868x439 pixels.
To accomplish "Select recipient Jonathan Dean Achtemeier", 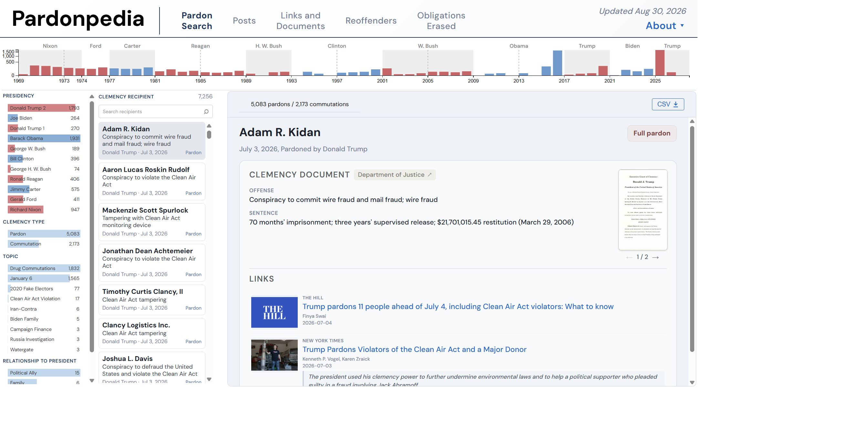I will (x=152, y=263).
